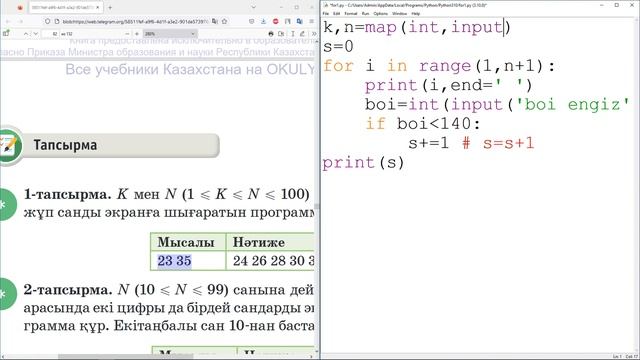The image size is (640, 360).
Task: Go to previous PDF page arrow
Action: tap(26, 34)
